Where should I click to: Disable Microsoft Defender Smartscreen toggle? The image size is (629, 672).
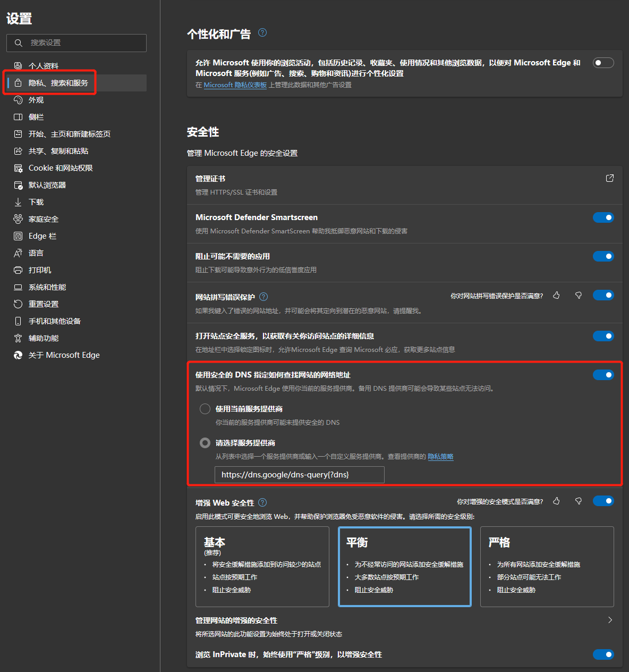603,217
